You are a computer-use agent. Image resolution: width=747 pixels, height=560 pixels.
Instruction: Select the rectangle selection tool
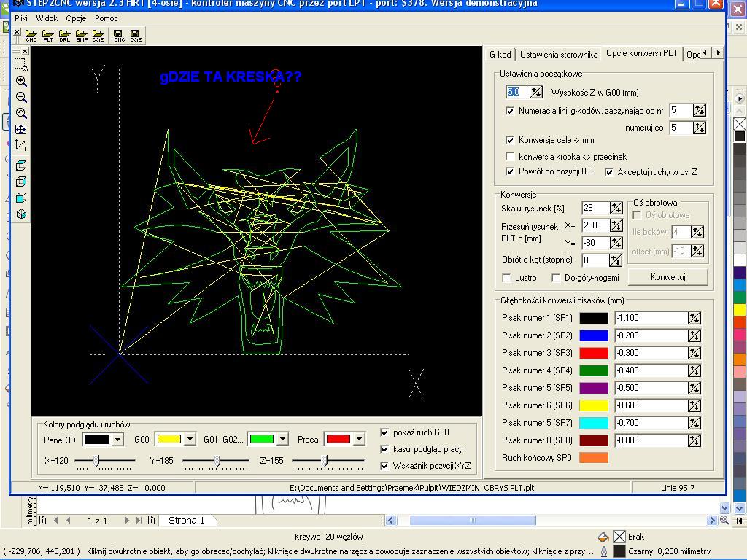pos(21,64)
